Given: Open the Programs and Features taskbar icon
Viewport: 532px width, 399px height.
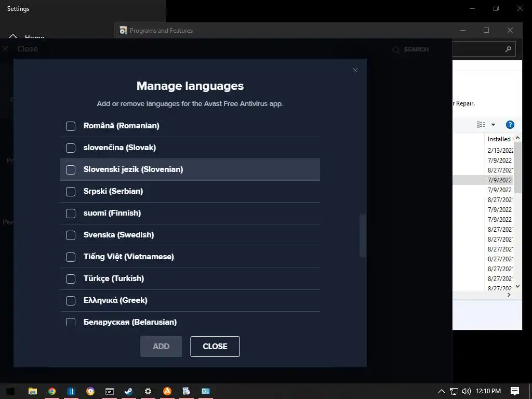Looking at the screenshot, I should 187,391.
